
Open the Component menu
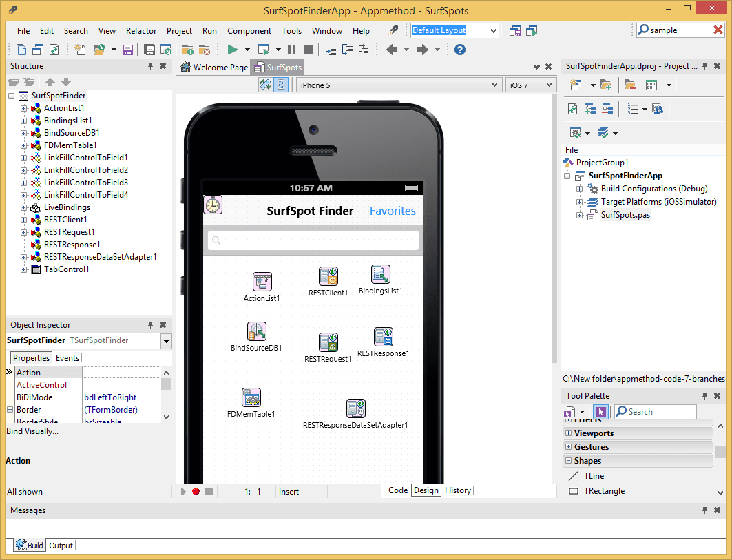click(x=249, y=31)
